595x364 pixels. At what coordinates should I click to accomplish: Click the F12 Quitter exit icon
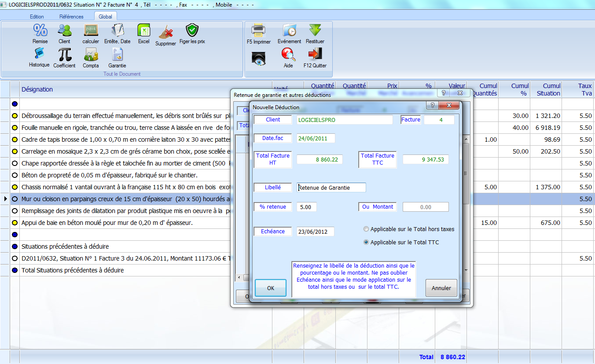315,55
